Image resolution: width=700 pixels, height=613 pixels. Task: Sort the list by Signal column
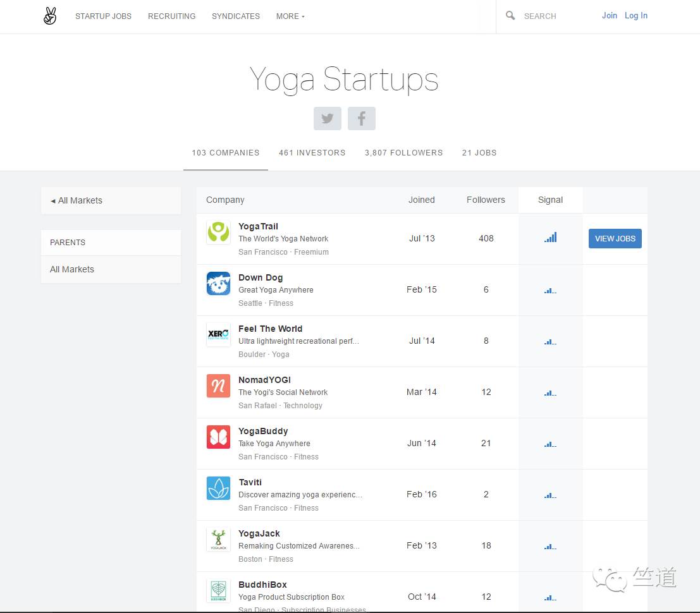pos(550,200)
